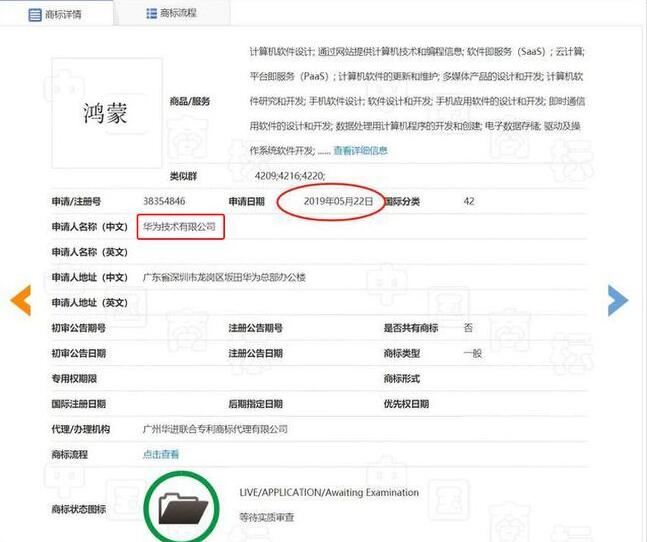This screenshot has width=647, height=542.
Task: Click the 鸿蒙 trademark image
Action: 106,113
